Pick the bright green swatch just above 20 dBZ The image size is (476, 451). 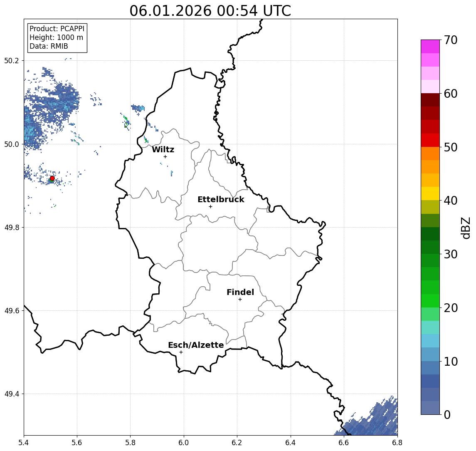click(430, 301)
